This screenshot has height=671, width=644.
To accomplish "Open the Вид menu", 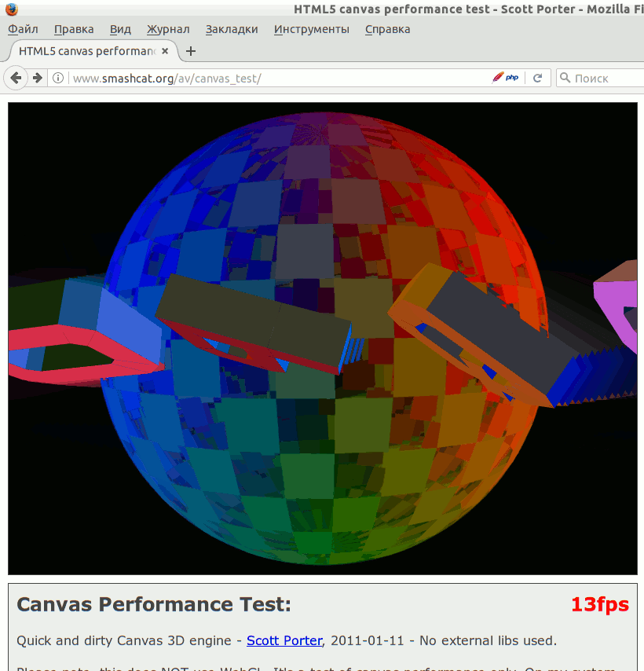I will click(x=120, y=29).
